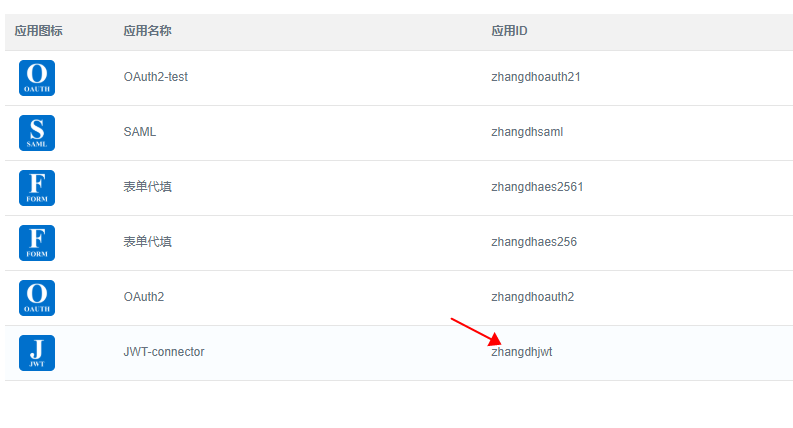Select the SAML application name
The height and width of the screenshot is (428, 793).
tap(140, 133)
